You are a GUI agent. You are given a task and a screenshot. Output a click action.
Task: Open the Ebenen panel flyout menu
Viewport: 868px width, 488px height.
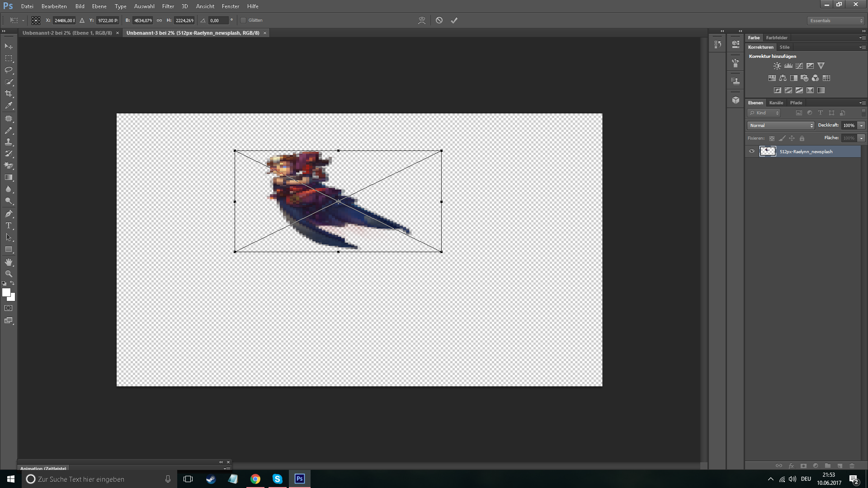point(862,103)
